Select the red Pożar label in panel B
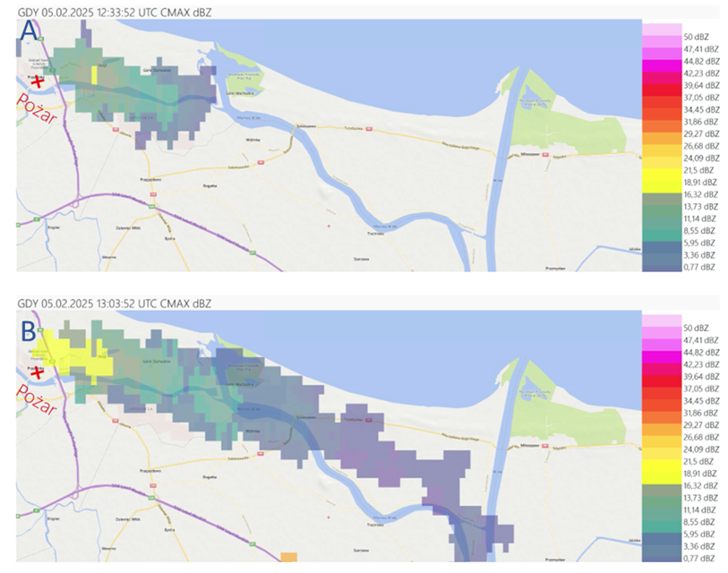 click(x=36, y=399)
